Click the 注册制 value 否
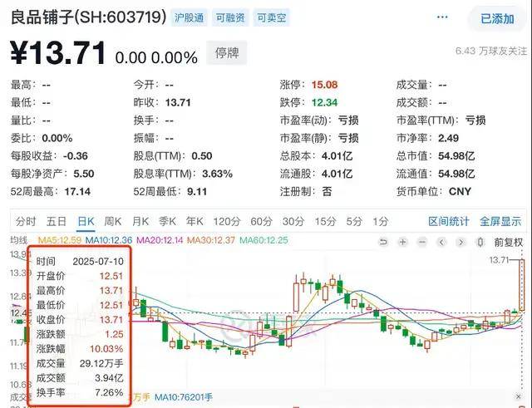532x408 pixels. (x=327, y=192)
